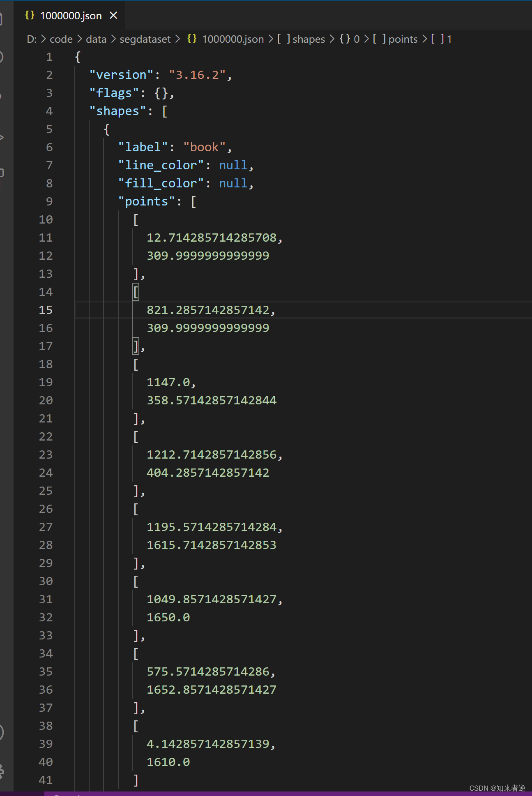532x796 pixels.
Task: Click the array bracket icon before shapes
Action: pos(284,39)
